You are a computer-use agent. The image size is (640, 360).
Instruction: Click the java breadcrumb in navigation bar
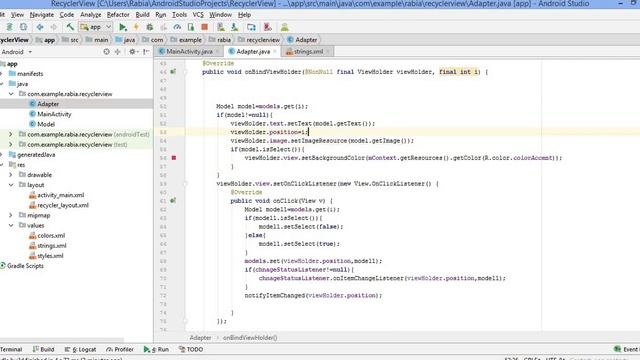pos(129,40)
